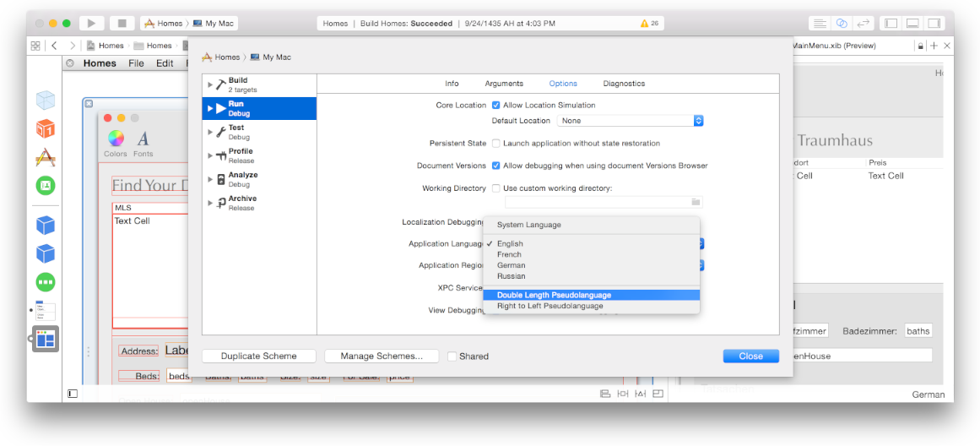Viewport: 980px width, 446px height.
Task: Select the First Responder orange cube icon
Action: [46, 129]
